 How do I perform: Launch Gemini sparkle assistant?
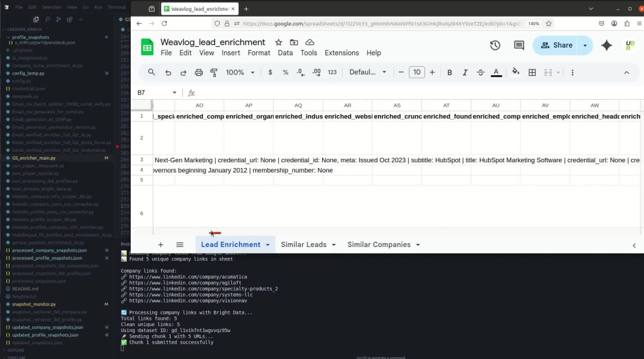pyautogui.click(x=607, y=45)
